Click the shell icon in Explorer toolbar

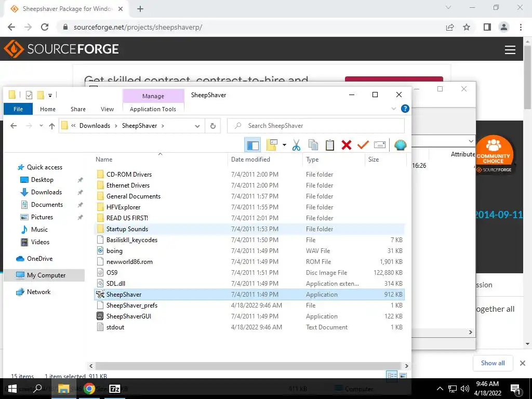coord(401,145)
